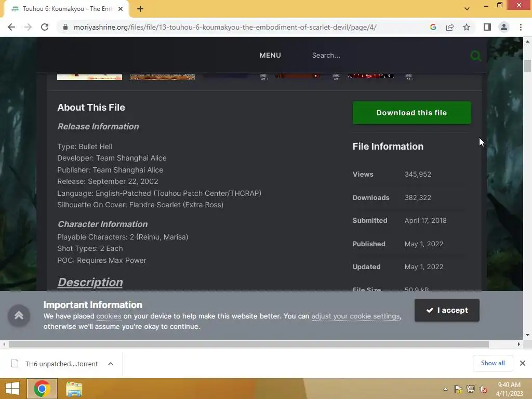Open File Explorer from taskbar
The height and width of the screenshot is (399, 532).
[74, 389]
